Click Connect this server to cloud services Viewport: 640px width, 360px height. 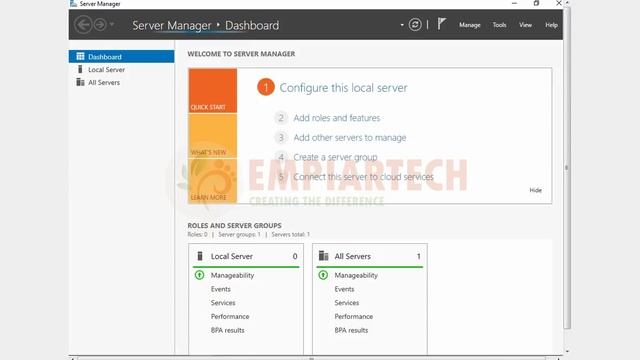(x=363, y=177)
